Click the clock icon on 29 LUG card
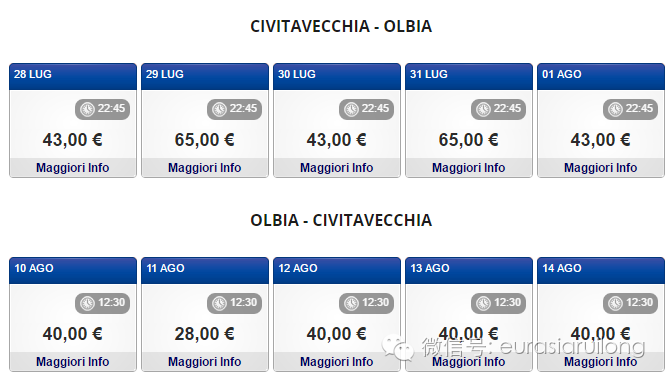This screenshot has height=381, width=668. (x=219, y=110)
